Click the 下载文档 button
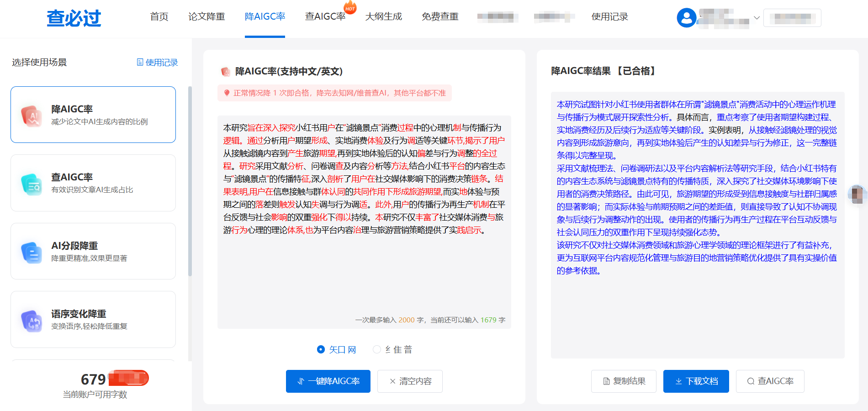The height and width of the screenshot is (411, 868). point(696,381)
